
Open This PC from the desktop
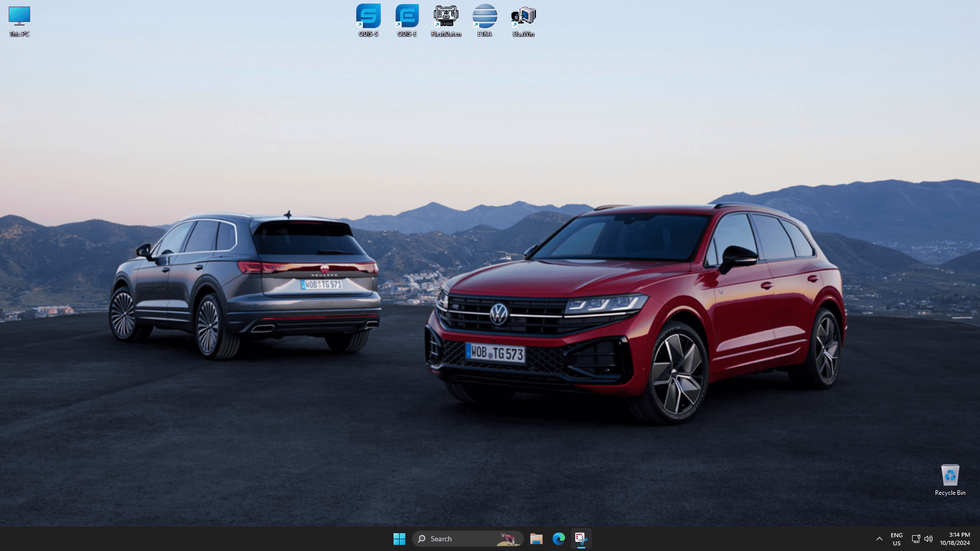coord(19,15)
